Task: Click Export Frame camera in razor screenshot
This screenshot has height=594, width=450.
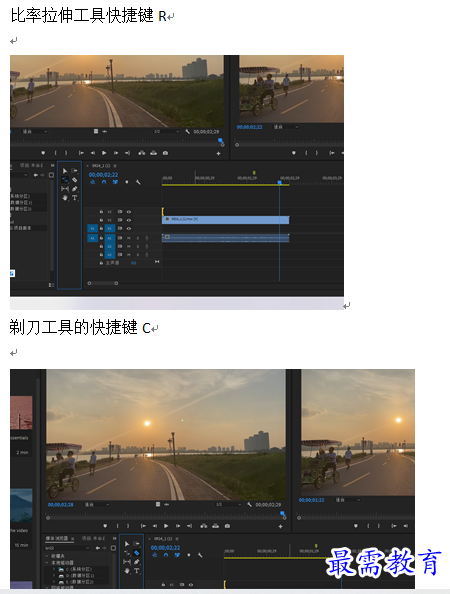Action: (227, 526)
